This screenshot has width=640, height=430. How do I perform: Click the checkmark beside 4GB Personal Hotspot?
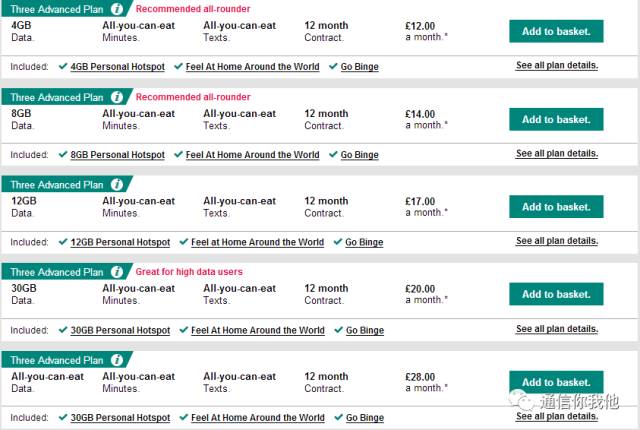pos(63,67)
